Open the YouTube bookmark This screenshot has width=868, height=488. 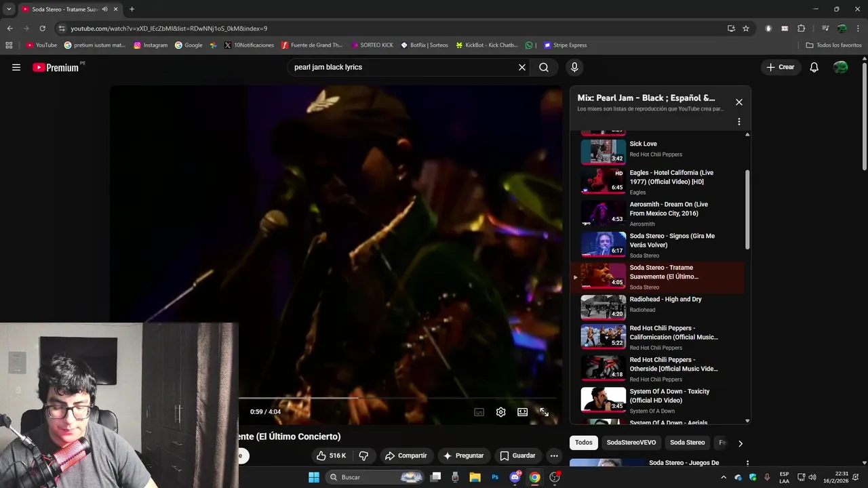[41, 45]
